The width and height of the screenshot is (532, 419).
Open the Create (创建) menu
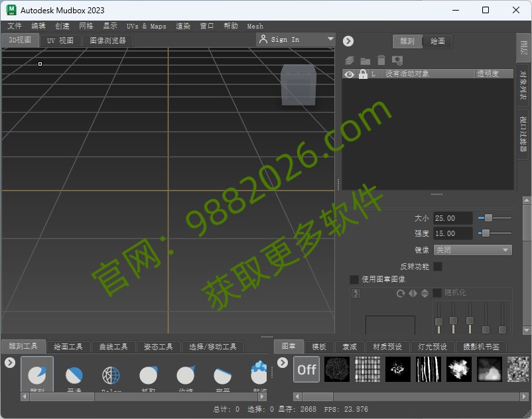coord(62,26)
